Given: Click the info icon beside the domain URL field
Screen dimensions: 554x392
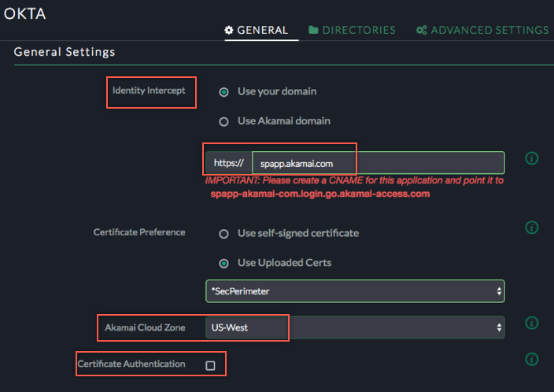Looking at the screenshot, I should [531, 159].
